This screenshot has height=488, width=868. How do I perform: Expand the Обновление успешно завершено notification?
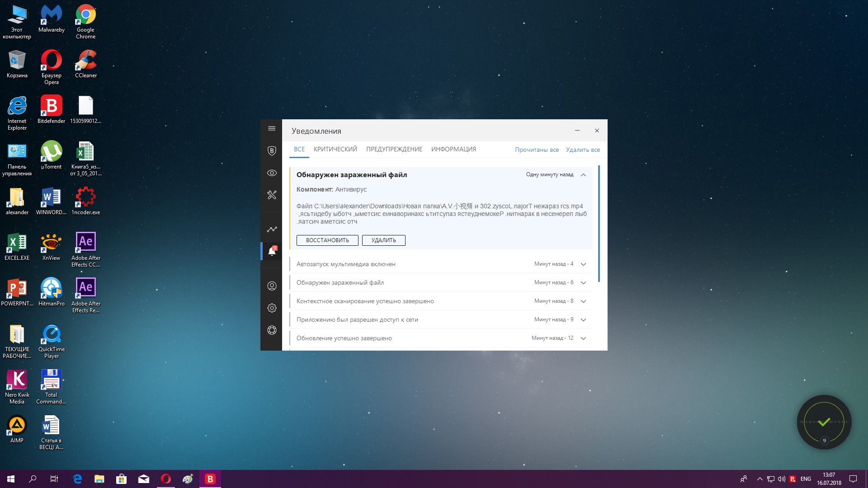tap(583, 338)
